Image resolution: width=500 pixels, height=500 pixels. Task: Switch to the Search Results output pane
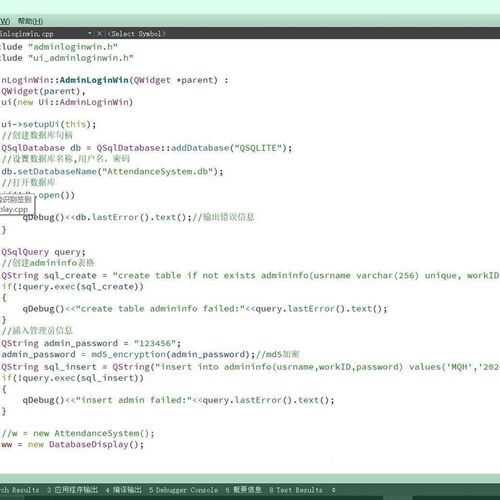coord(19,490)
